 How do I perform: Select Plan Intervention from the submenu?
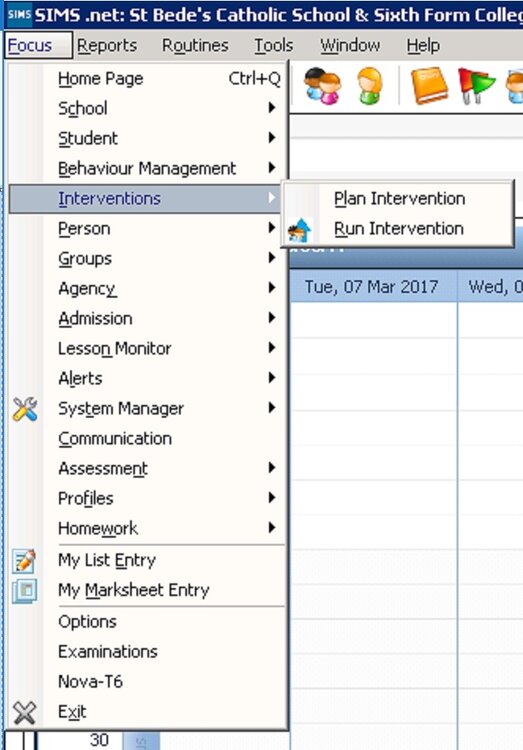(x=399, y=199)
